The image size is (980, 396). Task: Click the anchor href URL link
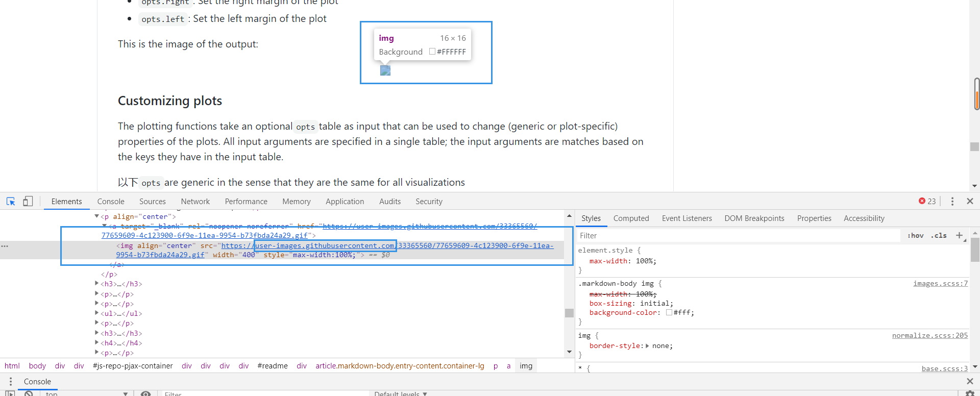(319, 231)
